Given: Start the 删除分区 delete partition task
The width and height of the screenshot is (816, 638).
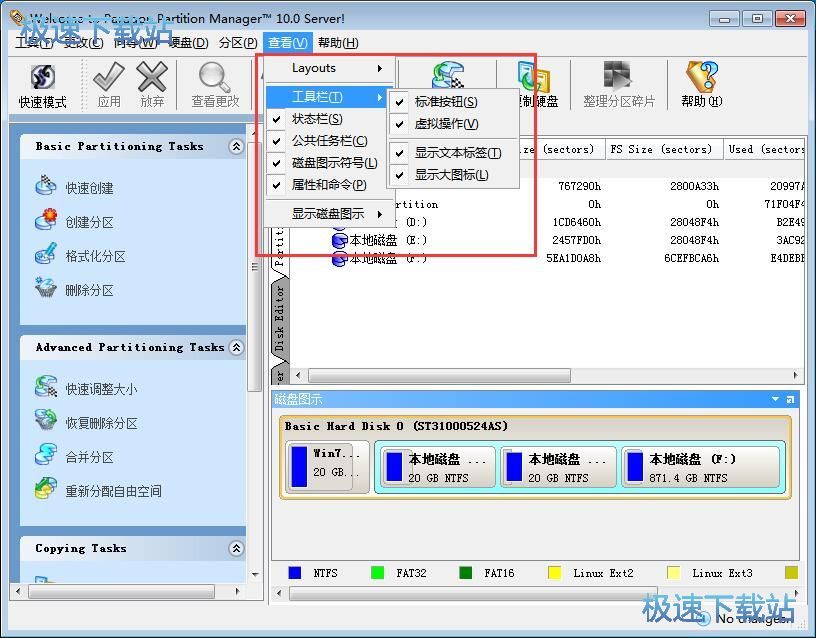Looking at the screenshot, I should click(74, 289).
